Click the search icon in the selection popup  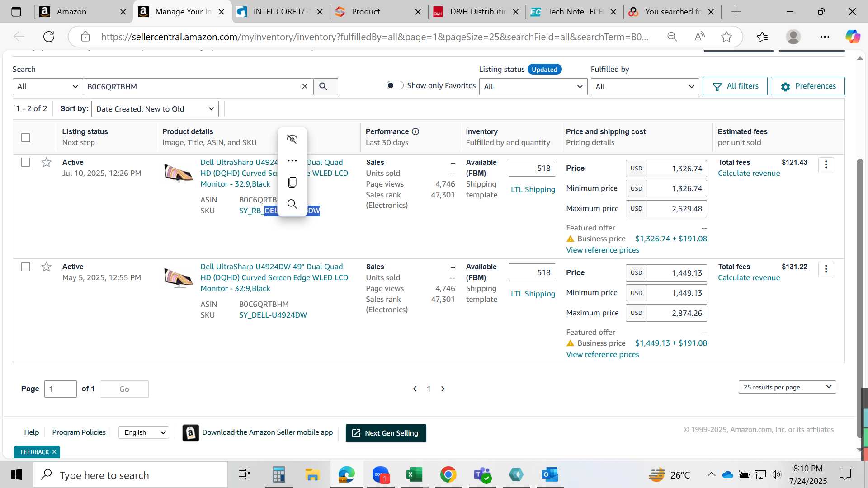coord(292,204)
